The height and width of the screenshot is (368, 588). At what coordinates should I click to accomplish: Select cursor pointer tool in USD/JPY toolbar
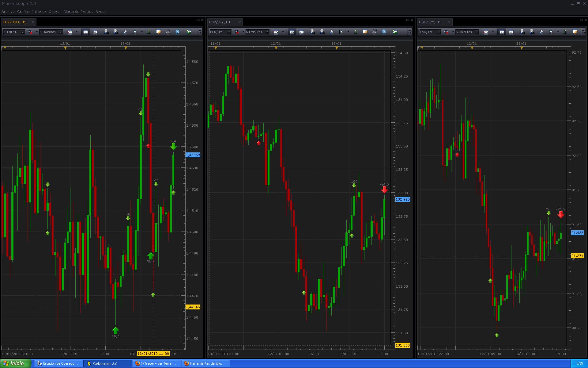541,32
